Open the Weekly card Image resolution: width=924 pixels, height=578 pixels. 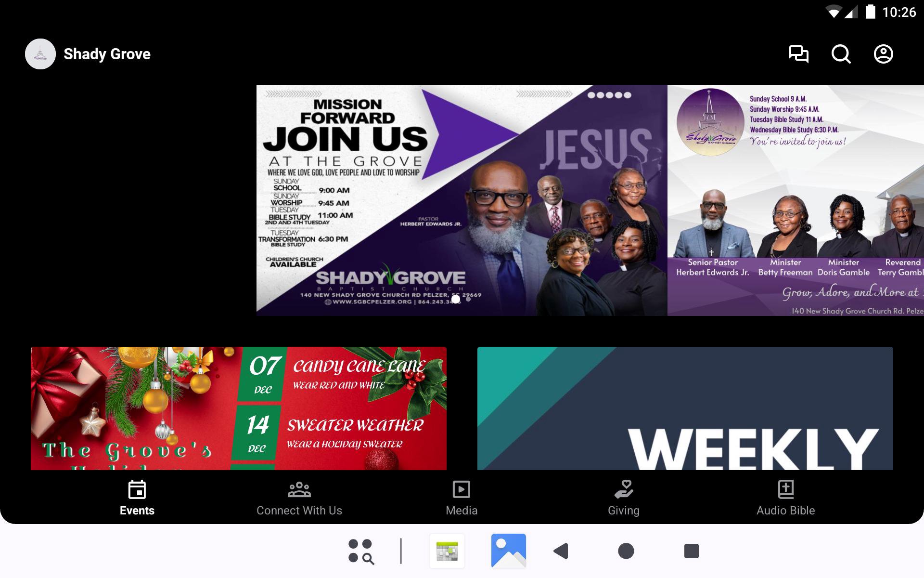(685, 408)
